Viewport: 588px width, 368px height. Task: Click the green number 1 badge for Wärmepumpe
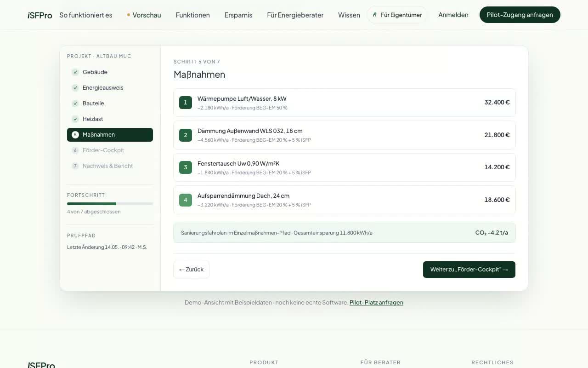pyautogui.click(x=186, y=103)
